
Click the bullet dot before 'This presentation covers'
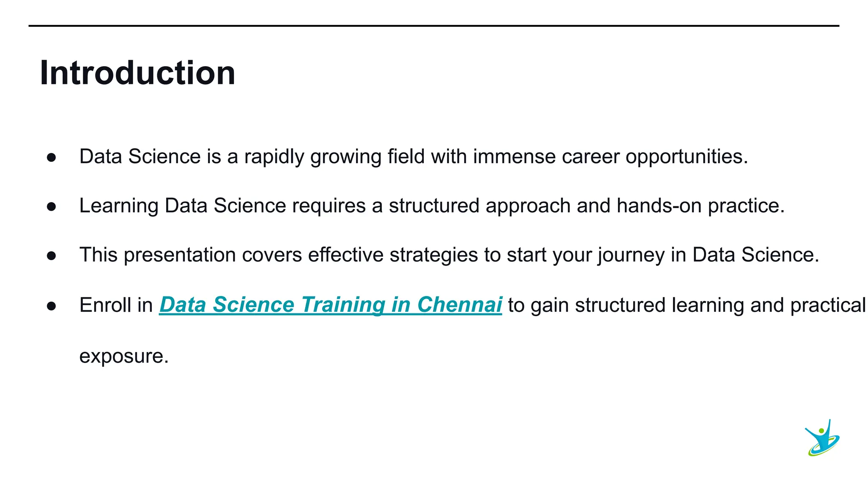(x=52, y=256)
